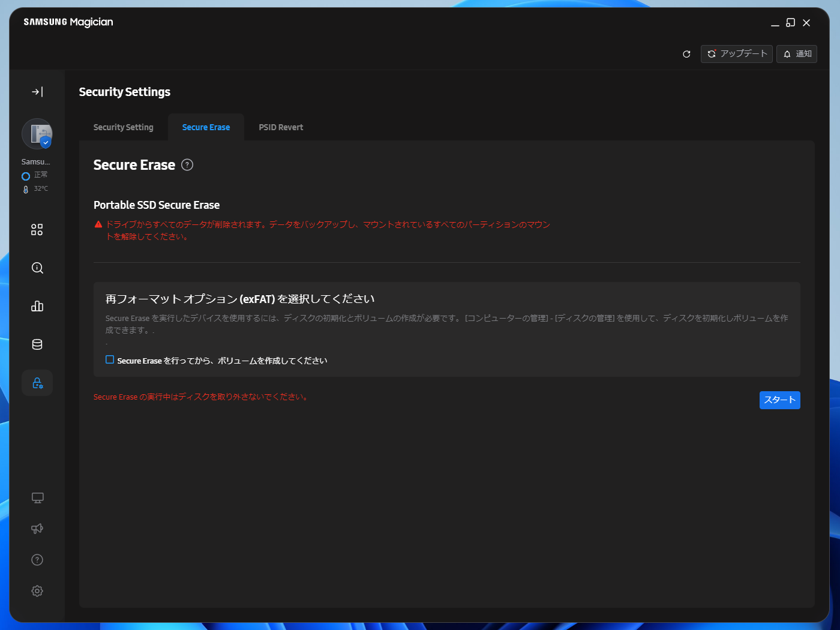Image resolution: width=840 pixels, height=630 pixels.
Task: Close the Samsung Magician window
Action: [x=806, y=23]
